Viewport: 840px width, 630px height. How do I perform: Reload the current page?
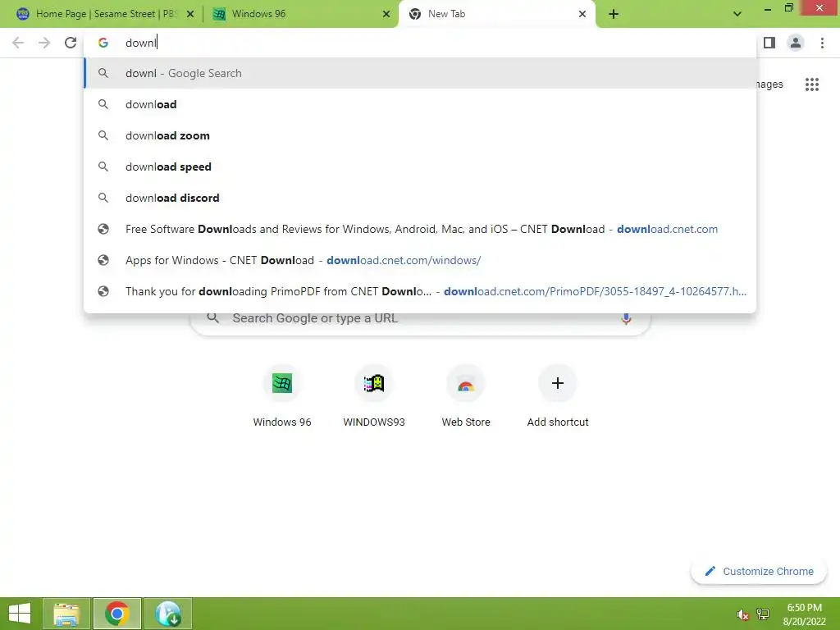(x=71, y=43)
